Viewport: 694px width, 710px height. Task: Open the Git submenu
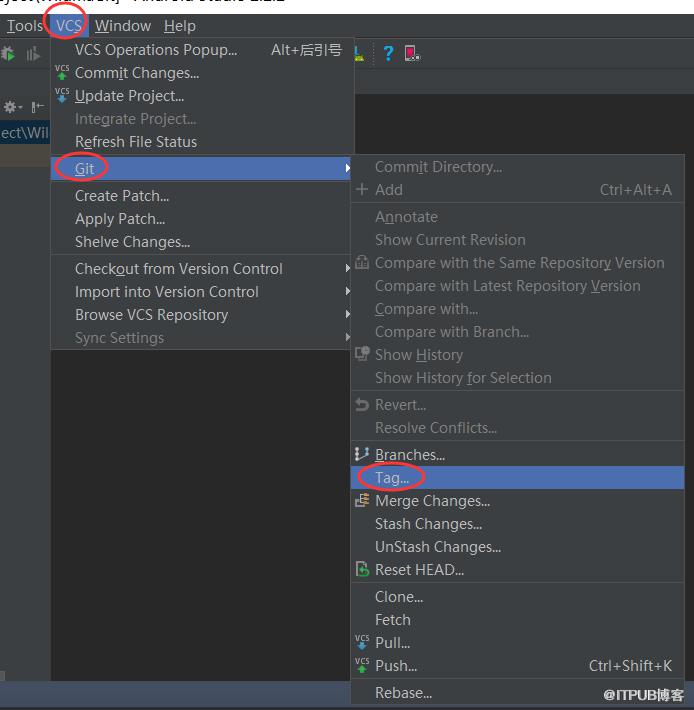tap(201, 168)
